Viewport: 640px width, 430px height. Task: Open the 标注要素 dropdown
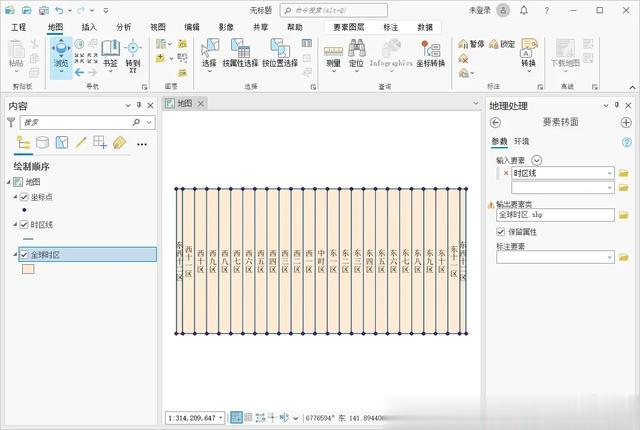coord(609,257)
